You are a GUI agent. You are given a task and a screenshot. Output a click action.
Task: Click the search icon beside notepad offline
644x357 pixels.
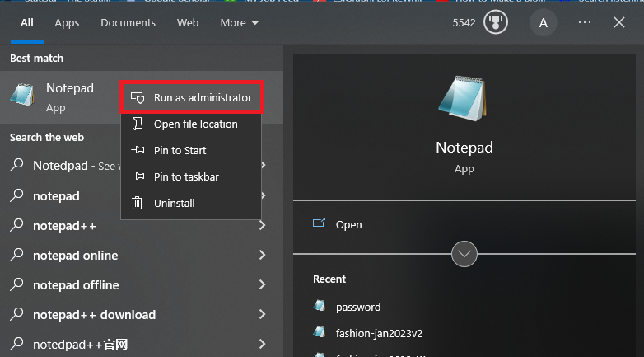[x=16, y=284]
